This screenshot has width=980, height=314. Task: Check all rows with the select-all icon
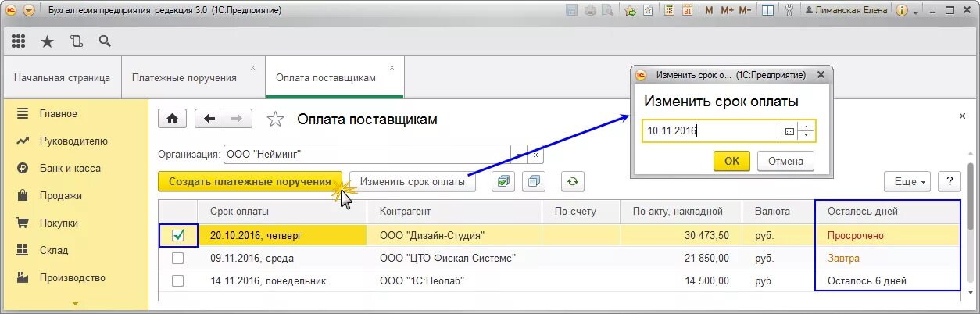503,181
